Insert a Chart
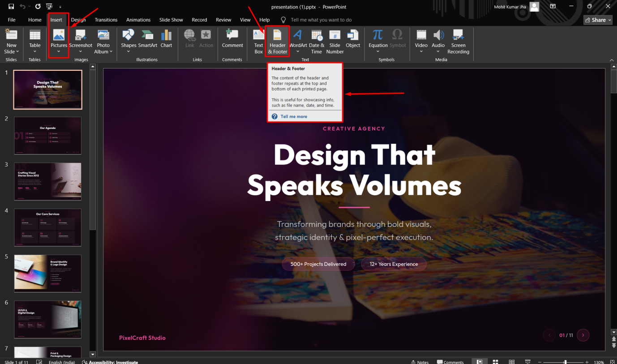 click(x=166, y=38)
